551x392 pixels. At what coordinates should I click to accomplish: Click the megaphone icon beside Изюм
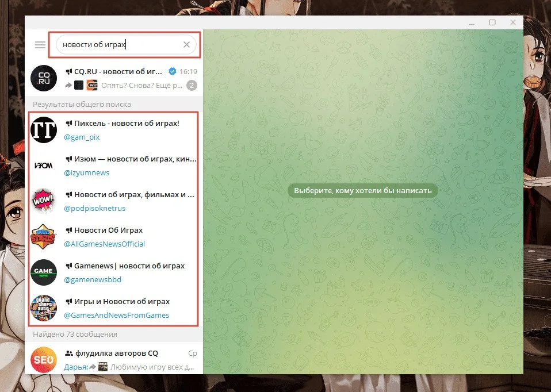click(x=69, y=159)
